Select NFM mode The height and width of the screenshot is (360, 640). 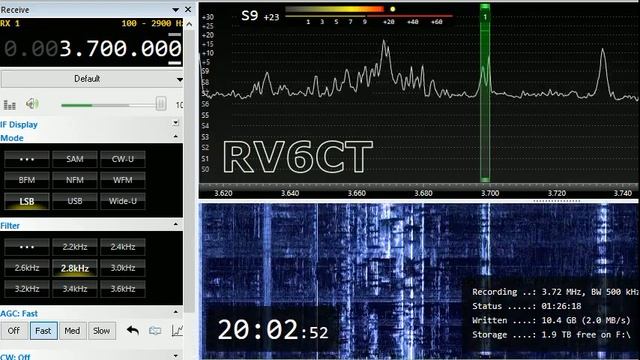(75, 180)
